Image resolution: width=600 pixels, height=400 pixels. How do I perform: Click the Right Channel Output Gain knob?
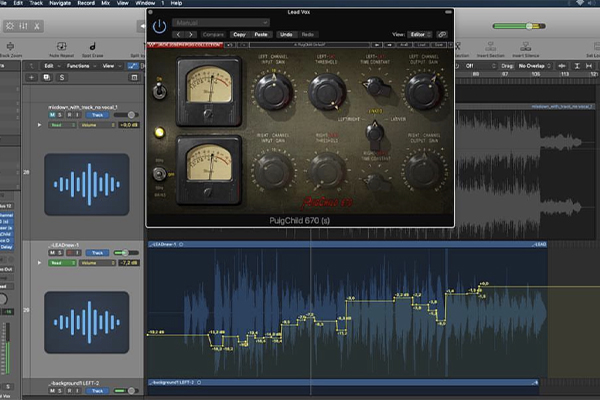pos(424,171)
